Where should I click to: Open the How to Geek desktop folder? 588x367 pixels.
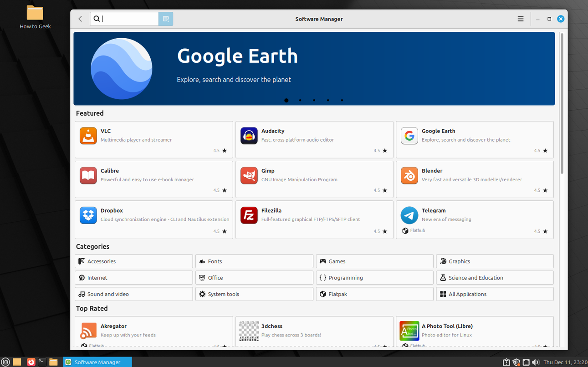(x=35, y=17)
